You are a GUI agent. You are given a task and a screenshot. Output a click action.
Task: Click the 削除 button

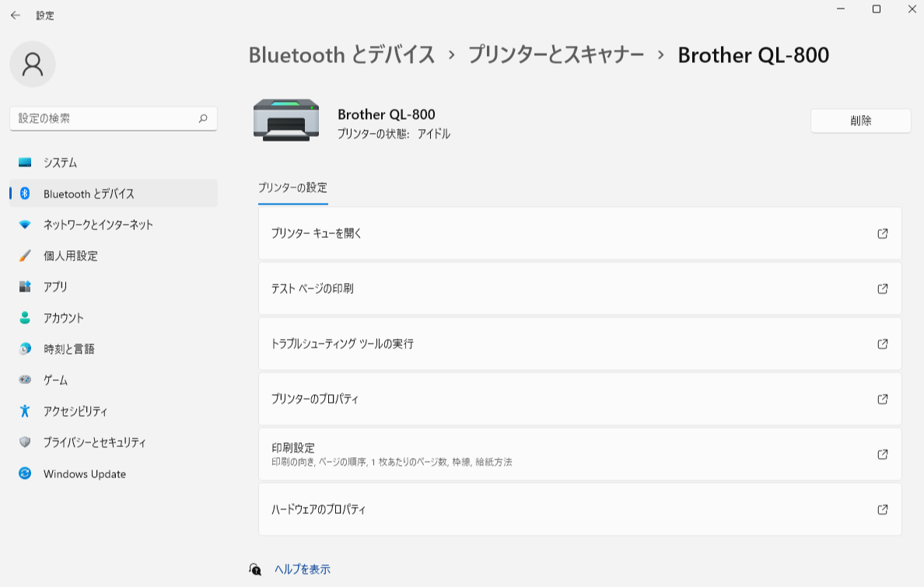coord(860,121)
